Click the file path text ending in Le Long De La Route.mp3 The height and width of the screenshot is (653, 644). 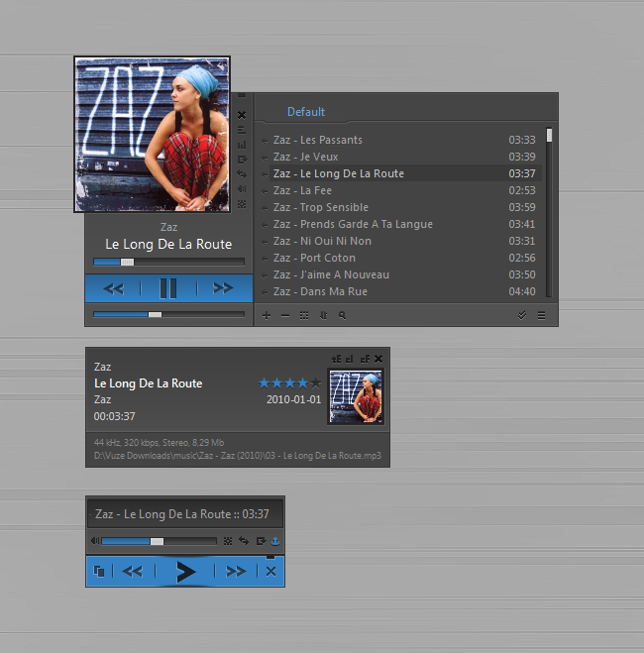pyautogui.click(x=237, y=456)
